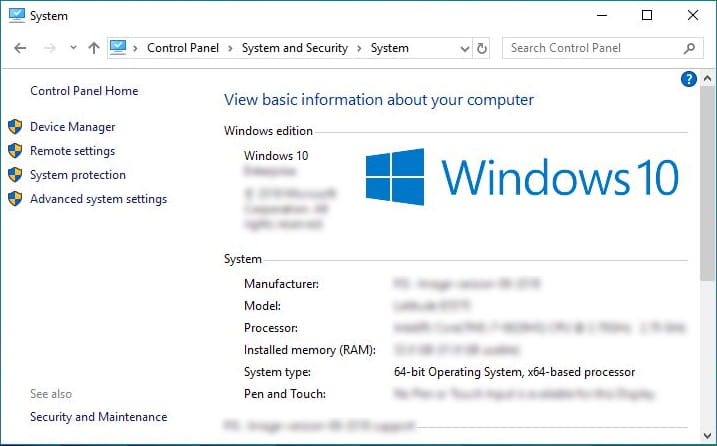The width and height of the screenshot is (717, 446).
Task: Go up one level with up arrow
Action: click(94, 48)
